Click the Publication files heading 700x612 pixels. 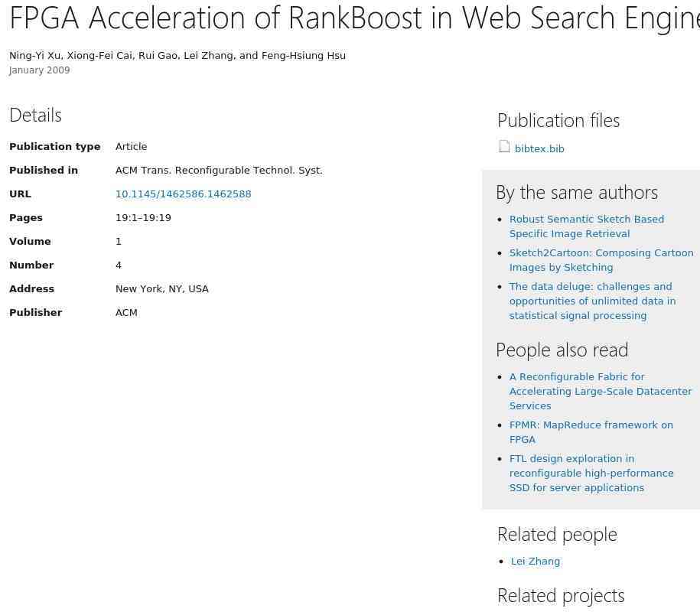[558, 121]
